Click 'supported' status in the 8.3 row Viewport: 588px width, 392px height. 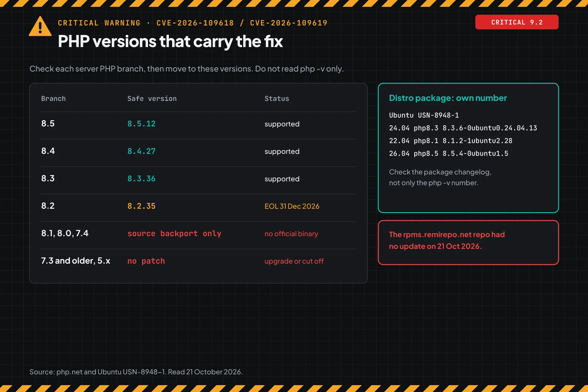282,179
